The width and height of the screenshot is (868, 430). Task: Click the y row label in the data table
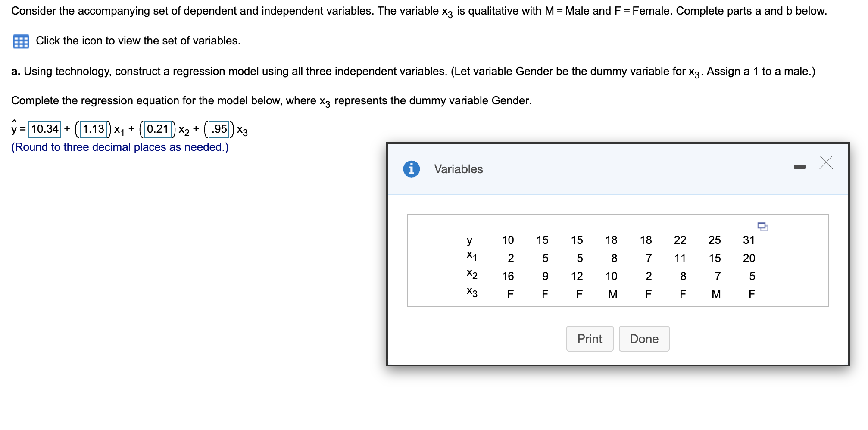[470, 240]
